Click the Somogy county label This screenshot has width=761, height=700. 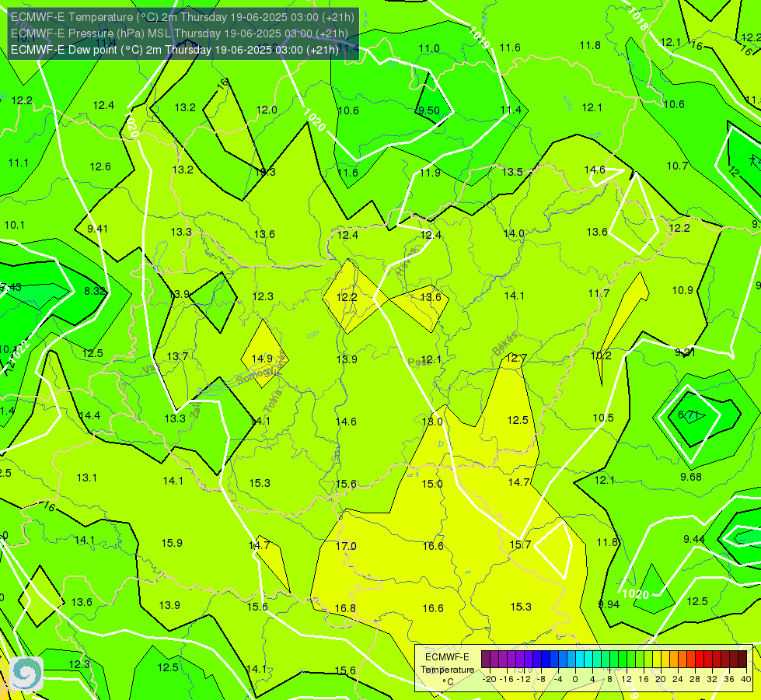click(x=256, y=375)
